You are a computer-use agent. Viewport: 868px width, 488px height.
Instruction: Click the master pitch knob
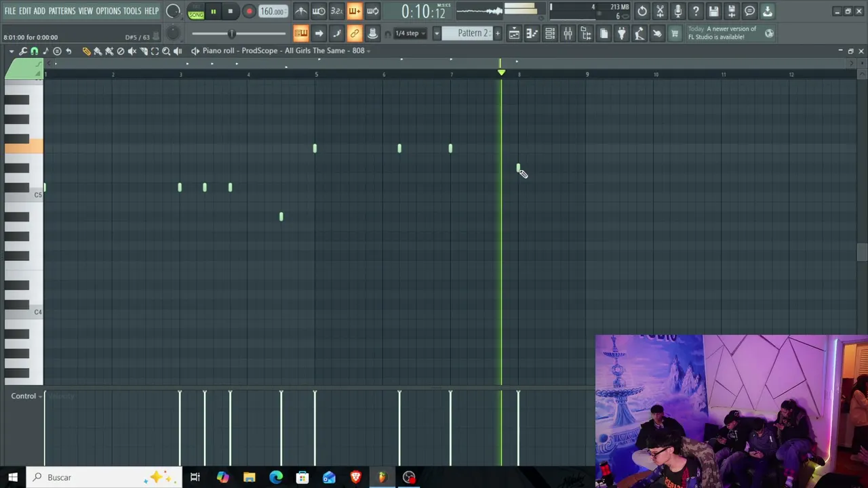click(x=173, y=33)
